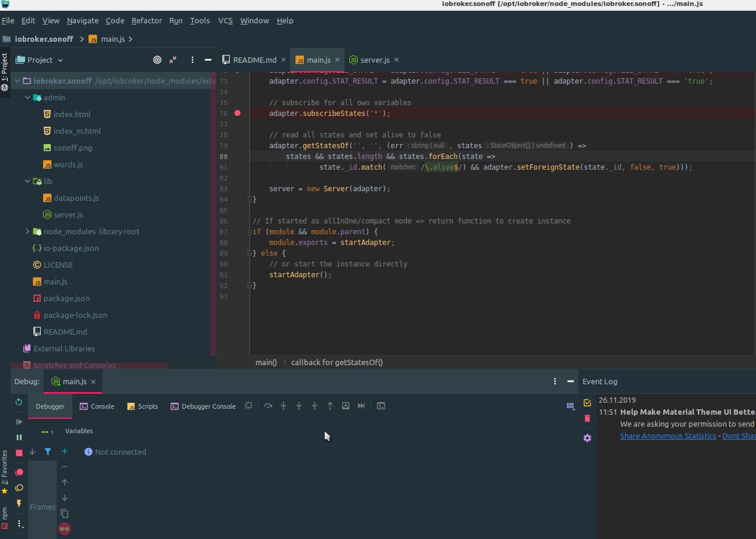Add a new watch with plus
This screenshot has width=756, height=539.
pos(65,451)
